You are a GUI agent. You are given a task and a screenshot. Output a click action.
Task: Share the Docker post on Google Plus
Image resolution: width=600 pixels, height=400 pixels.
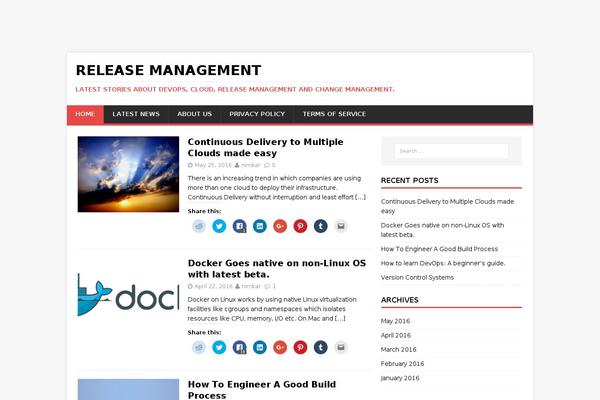pos(280,348)
